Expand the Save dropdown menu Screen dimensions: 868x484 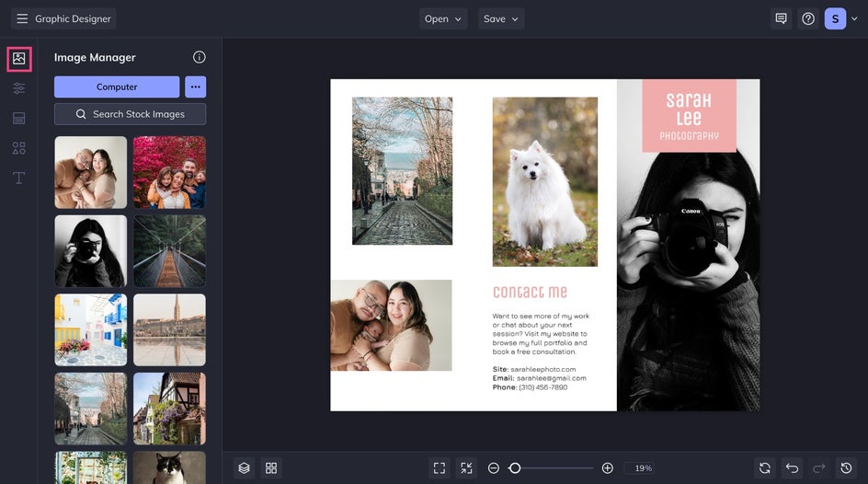point(501,18)
